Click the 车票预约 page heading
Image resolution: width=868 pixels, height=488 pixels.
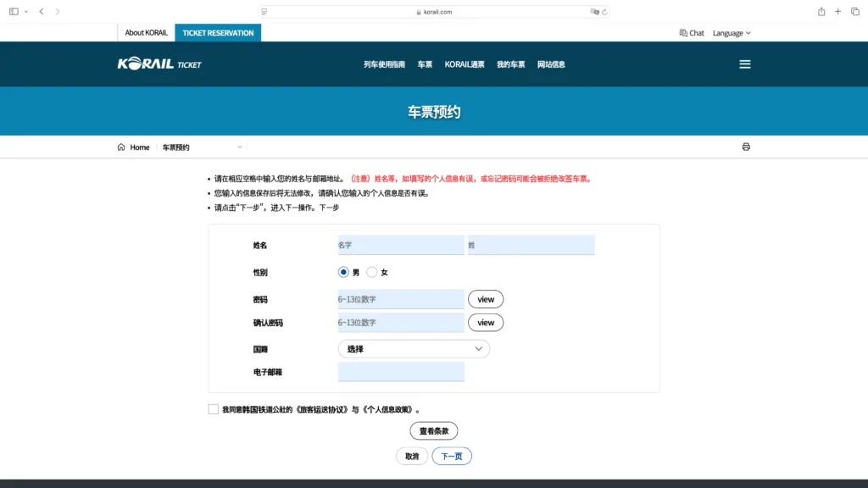(434, 112)
